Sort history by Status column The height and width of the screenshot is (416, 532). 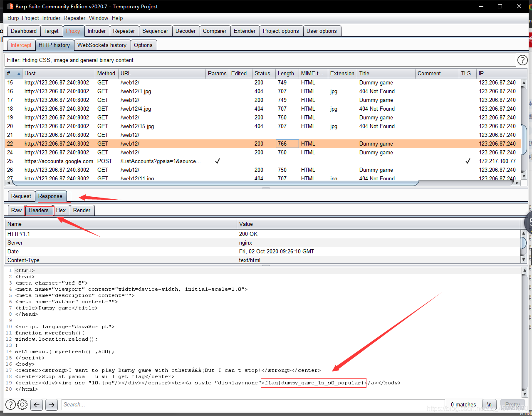pyautogui.click(x=264, y=73)
